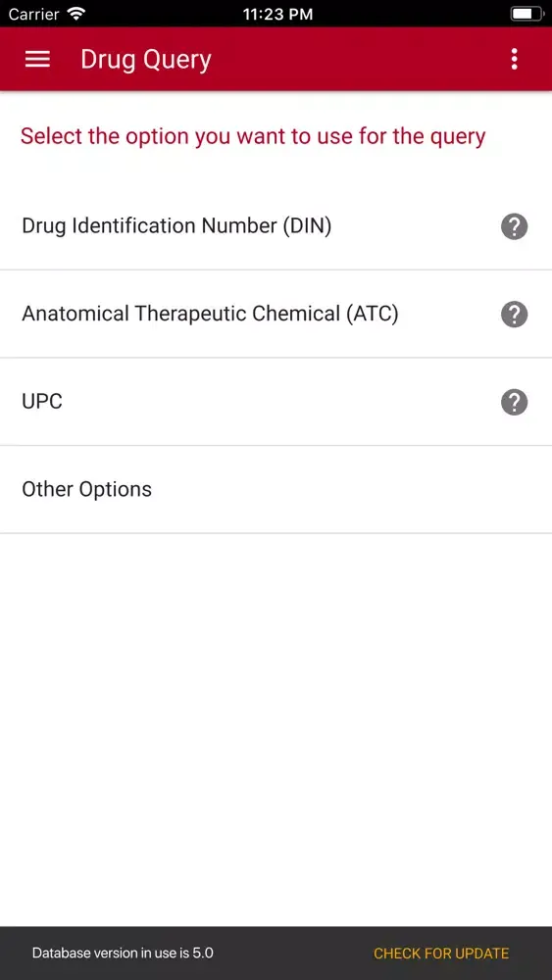This screenshot has width=552, height=980.
Task: Show help for UPC query
Action: coord(514,402)
